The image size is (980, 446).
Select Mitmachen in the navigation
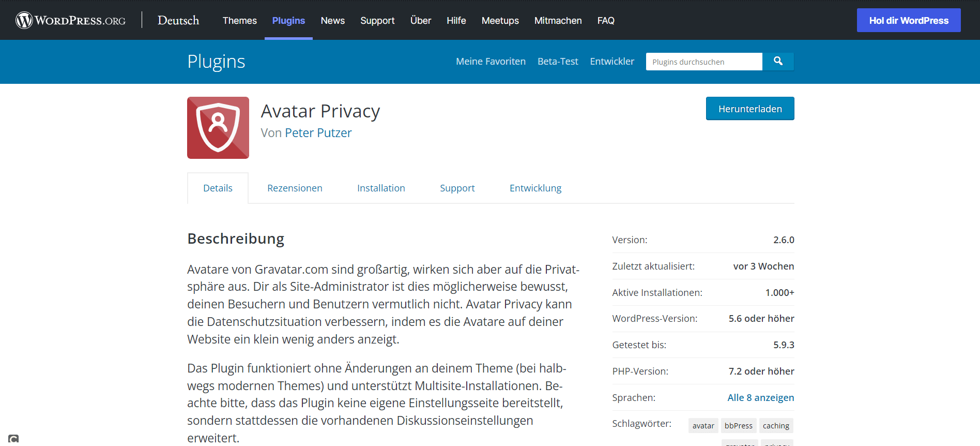click(x=558, y=20)
